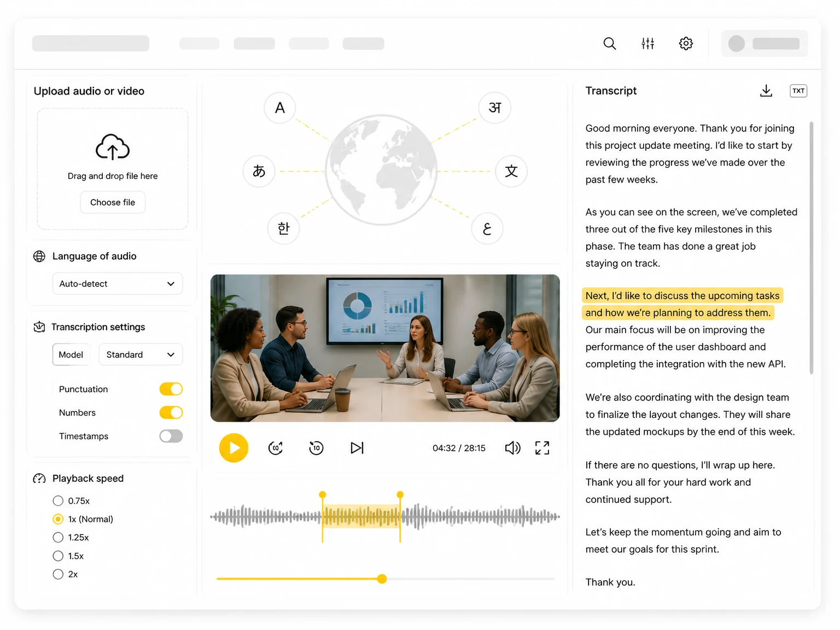Select the Hindi अ language bubble
The height and width of the screenshot is (630, 840).
tap(495, 108)
